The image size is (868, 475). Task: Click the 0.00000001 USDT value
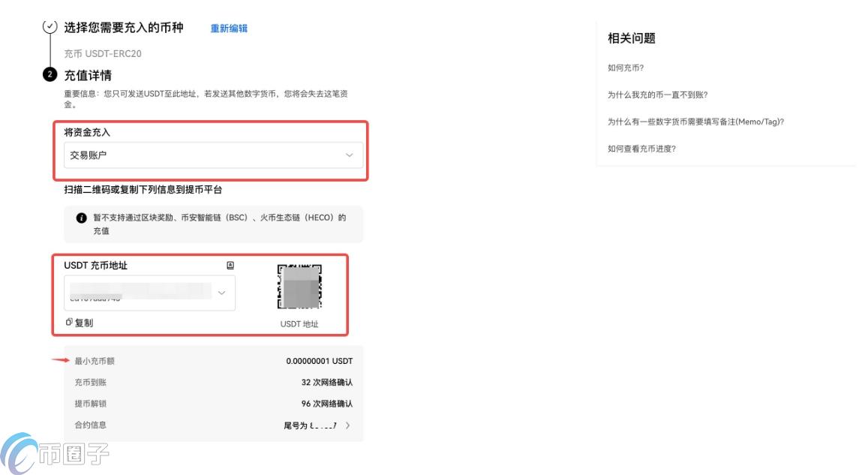[x=320, y=361]
